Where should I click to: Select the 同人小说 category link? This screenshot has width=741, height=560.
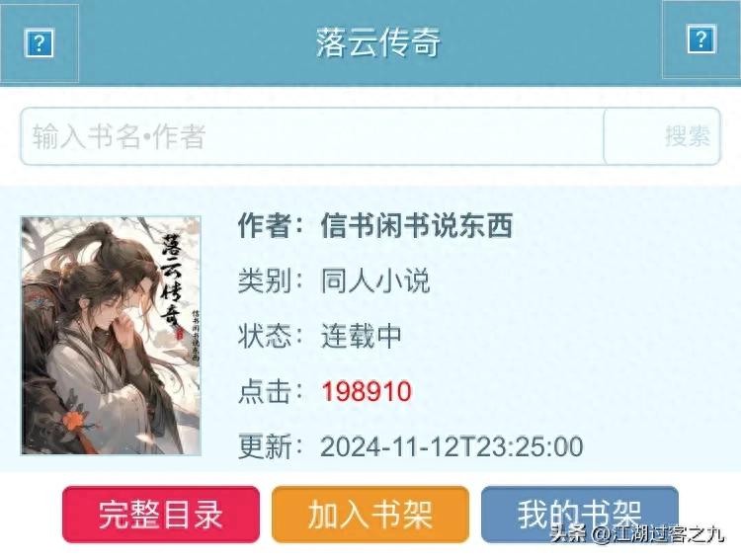[x=375, y=280]
